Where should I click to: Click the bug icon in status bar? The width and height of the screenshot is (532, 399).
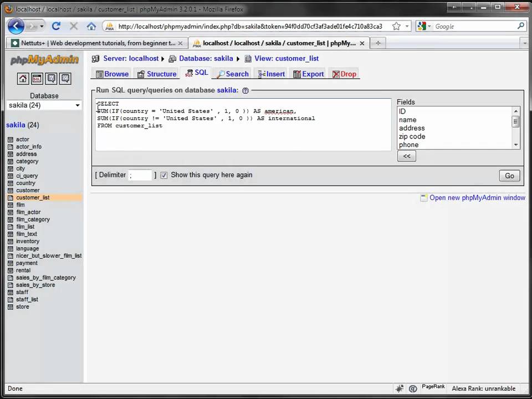[x=400, y=388]
